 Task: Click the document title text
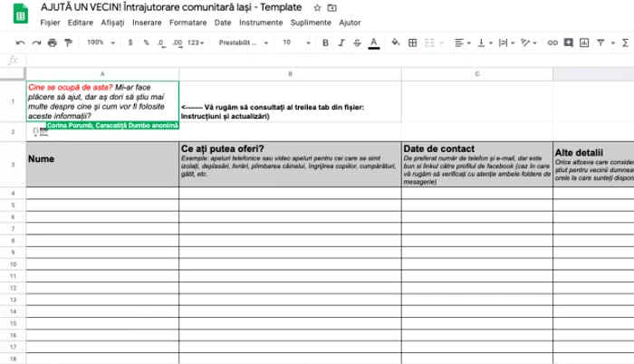[x=171, y=7]
